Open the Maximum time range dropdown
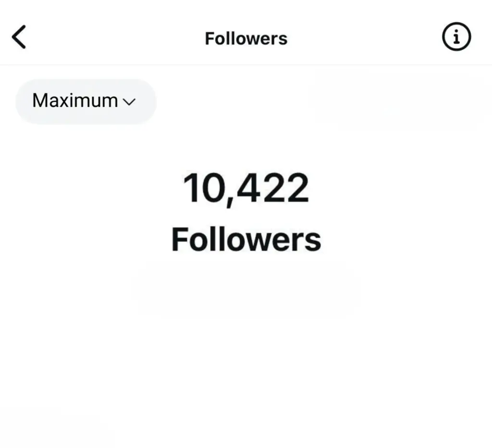Image resolution: width=492 pixels, height=448 pixels. click(86, 101)
